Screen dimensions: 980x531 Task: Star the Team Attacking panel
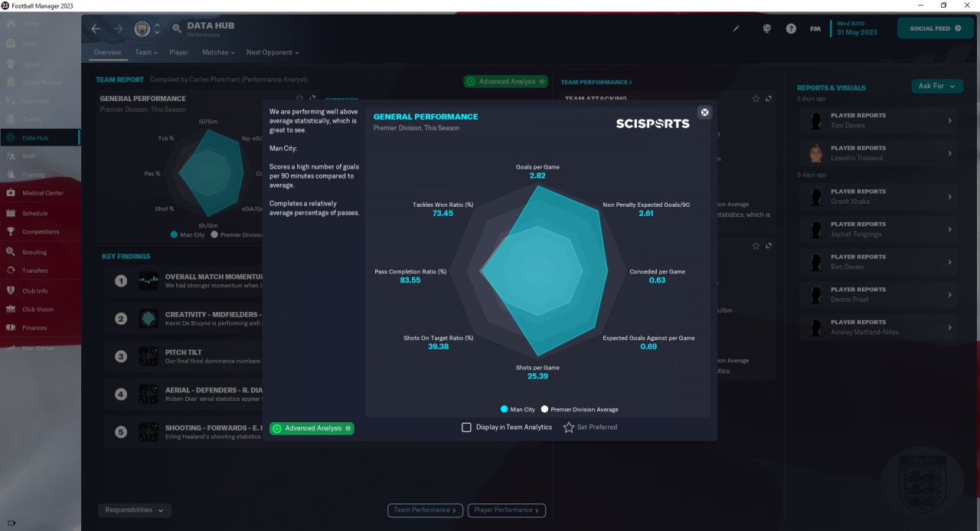(x=756, y=99)
